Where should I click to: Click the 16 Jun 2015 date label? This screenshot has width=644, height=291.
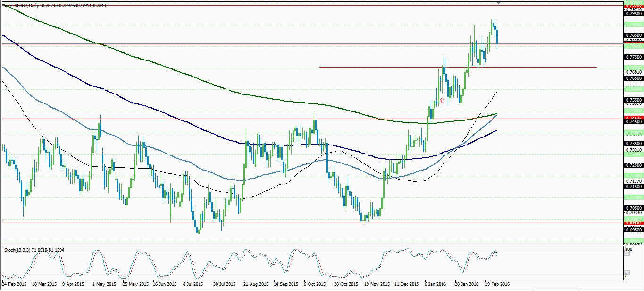click(x=164, y=285)
